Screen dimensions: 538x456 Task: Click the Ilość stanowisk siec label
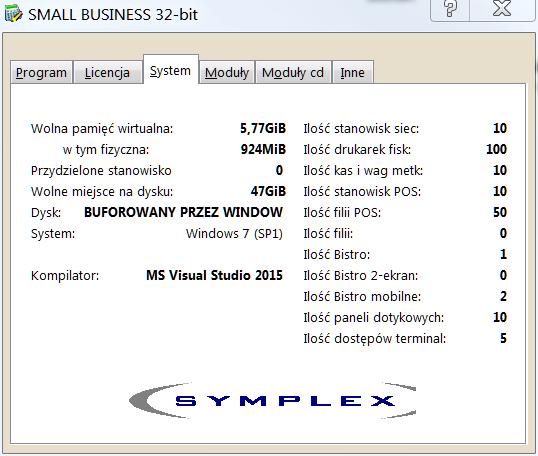[x=361, y=129]
